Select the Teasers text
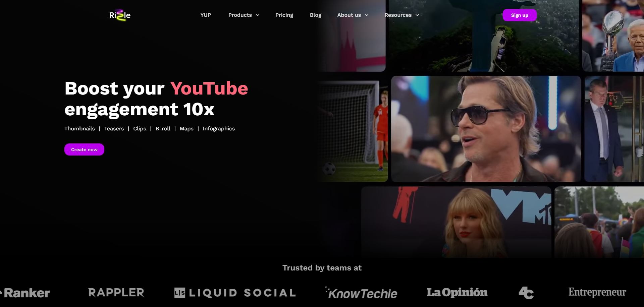Viewport: 644px width, 307px height. click(x=114, y=129)
